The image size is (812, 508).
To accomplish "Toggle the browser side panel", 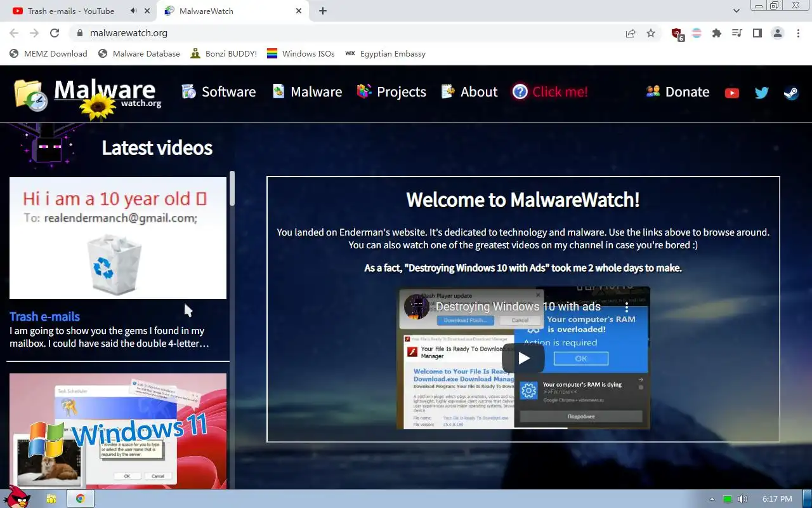I will point(757,33).
